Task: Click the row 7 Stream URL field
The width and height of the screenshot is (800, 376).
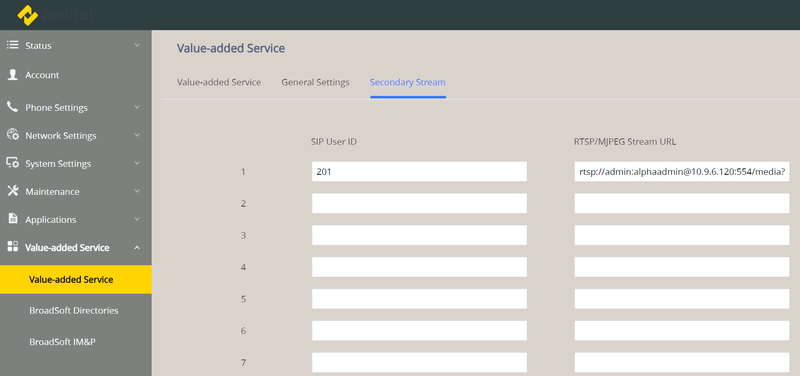Action: pyautogui.click(x=682, y=362)
